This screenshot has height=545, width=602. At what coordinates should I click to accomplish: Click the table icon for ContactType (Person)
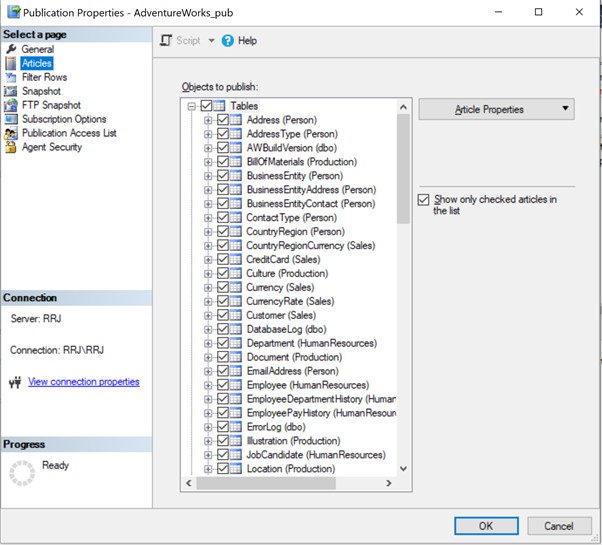(235, 217)
